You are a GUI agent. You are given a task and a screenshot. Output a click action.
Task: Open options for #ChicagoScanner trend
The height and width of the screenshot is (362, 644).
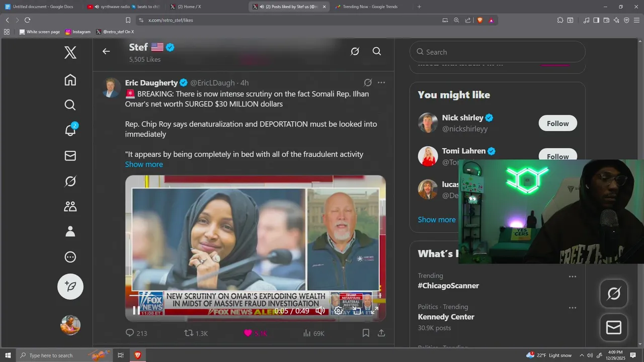(x=572, y=277)
